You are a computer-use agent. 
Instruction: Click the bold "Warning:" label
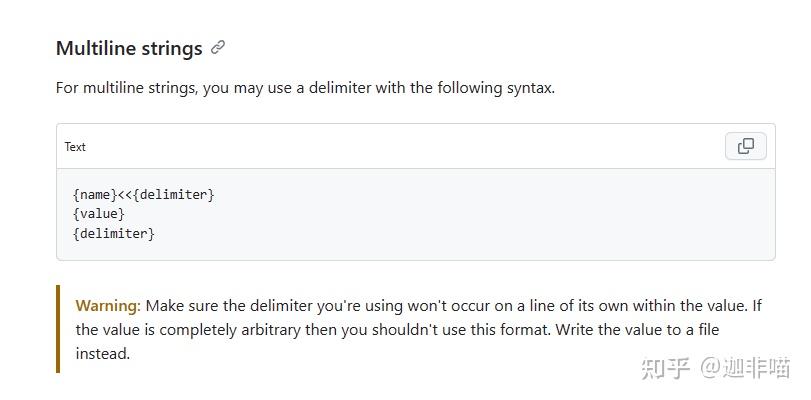coord(108,305)
